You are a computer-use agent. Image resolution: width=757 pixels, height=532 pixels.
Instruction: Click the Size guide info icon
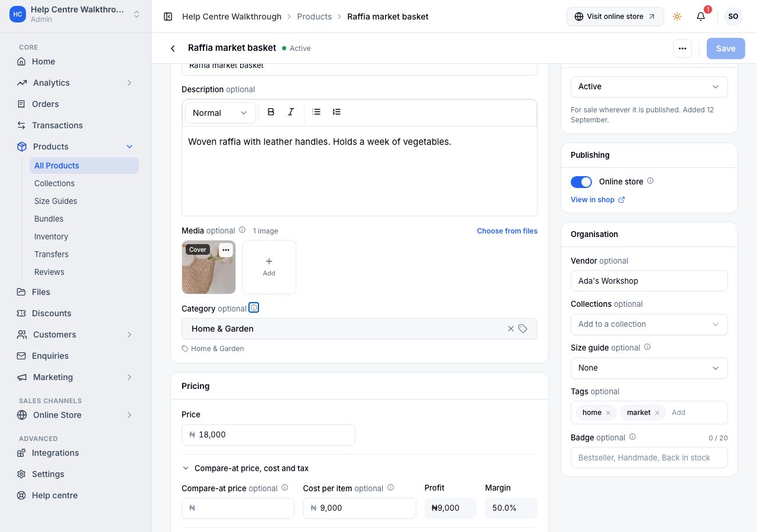647,347
